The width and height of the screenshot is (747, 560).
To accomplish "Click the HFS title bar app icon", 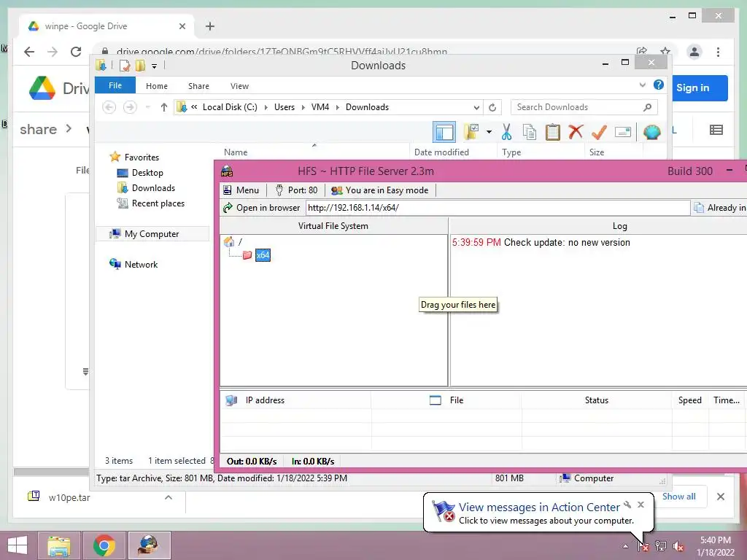I will click(x=228, y=171).
